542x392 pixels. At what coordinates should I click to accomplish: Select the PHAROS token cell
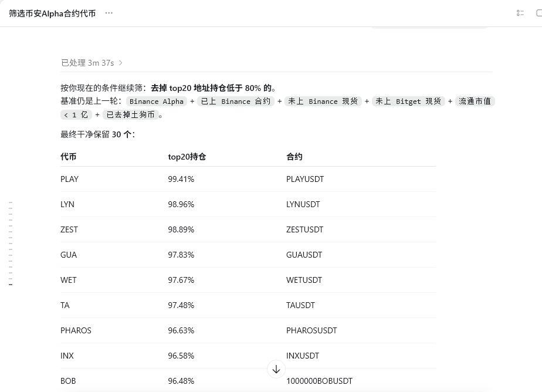(76, 330)
